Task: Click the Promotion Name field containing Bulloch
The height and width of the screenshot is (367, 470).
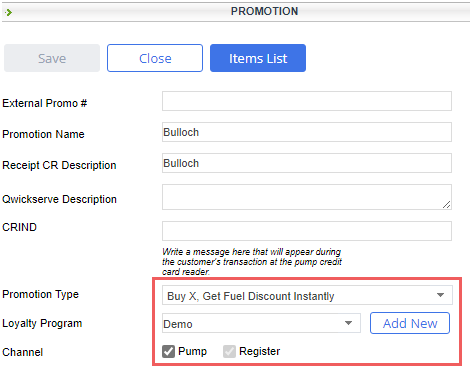Action: coord(307,132)
